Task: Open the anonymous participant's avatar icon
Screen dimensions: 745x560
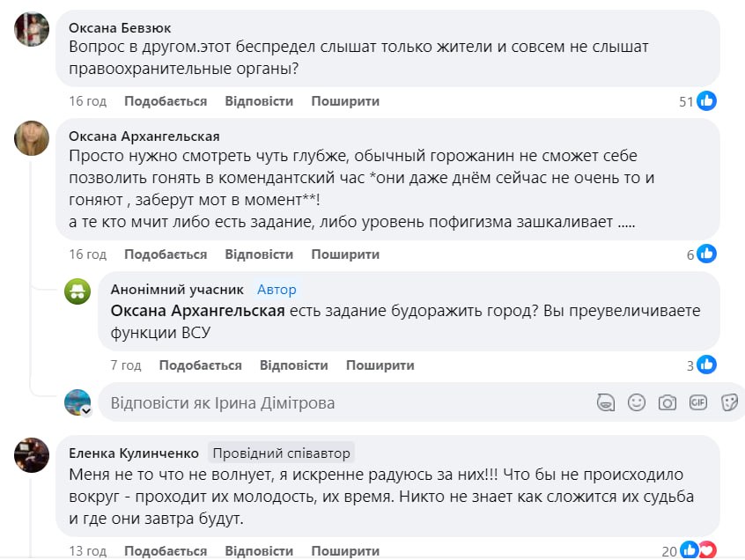Action: (77, 291)
